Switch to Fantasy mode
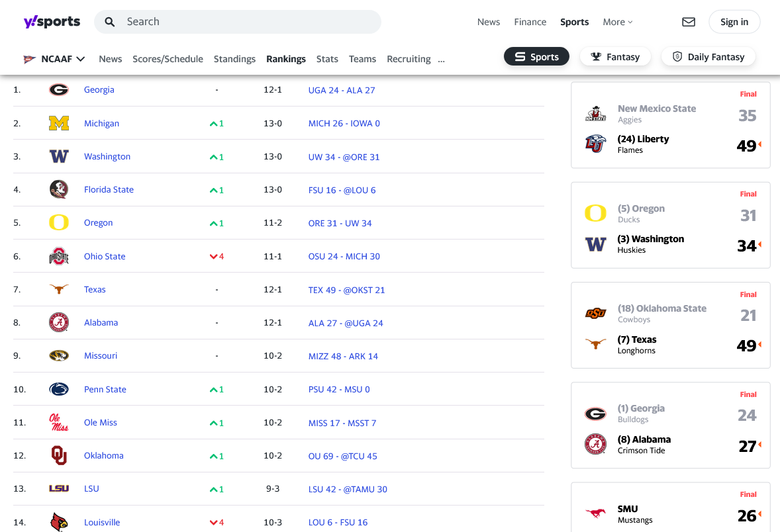 [x=615, y=57]
